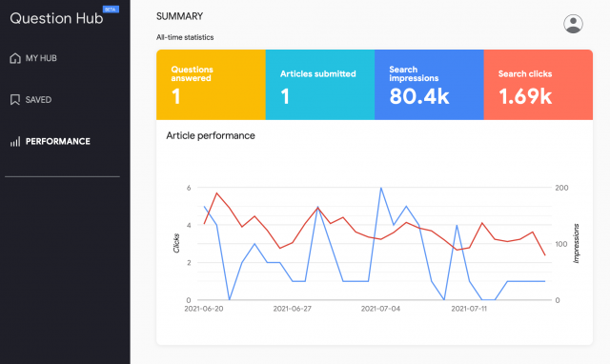The height and width of the screenshot is (364, 610).
Task: Click the 2021-06-27 date label
Action: pos(293,309)
